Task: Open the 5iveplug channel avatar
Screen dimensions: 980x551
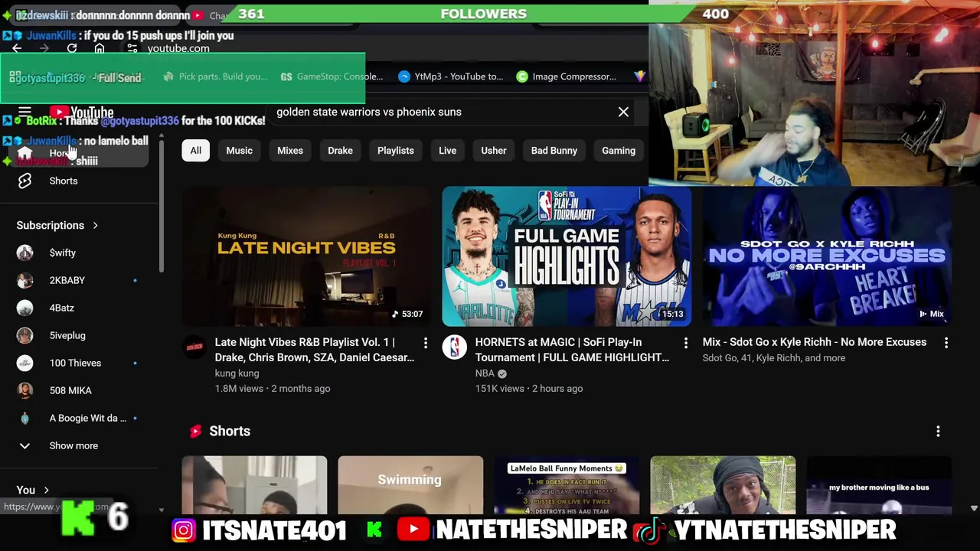Action: coord(24,335)
